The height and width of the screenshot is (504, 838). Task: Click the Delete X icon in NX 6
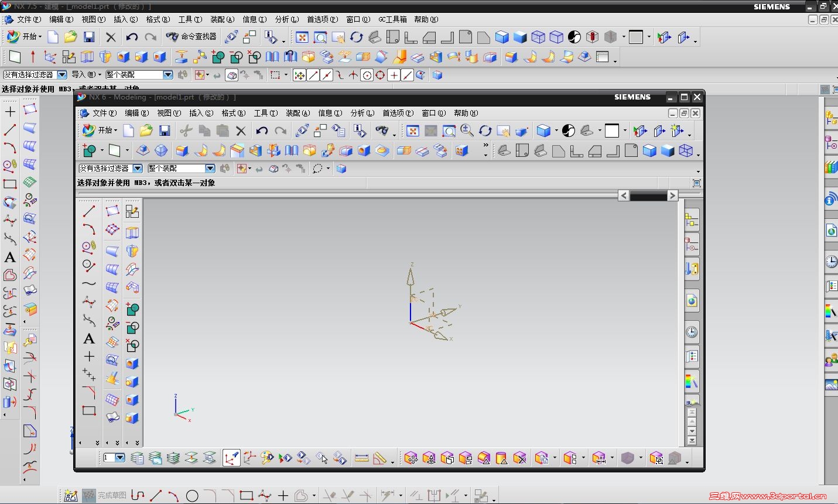[241, 131]
